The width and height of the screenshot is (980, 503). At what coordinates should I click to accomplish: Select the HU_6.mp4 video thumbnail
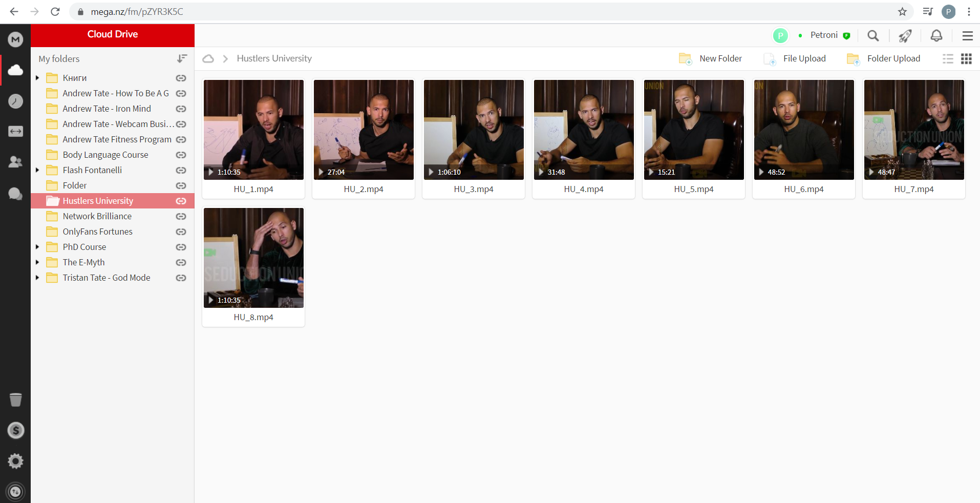(x=804, y=130)
